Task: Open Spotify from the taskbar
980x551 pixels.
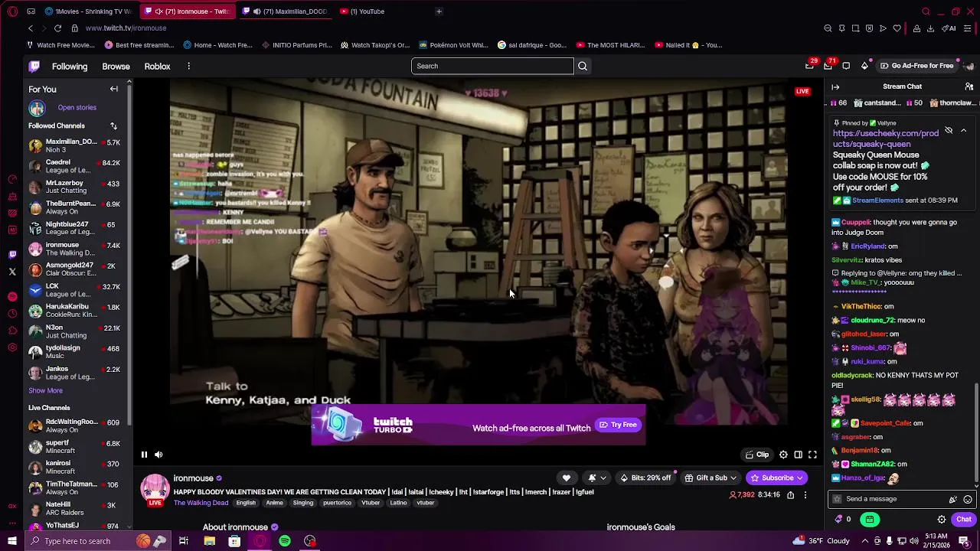Action: [285, 541]
